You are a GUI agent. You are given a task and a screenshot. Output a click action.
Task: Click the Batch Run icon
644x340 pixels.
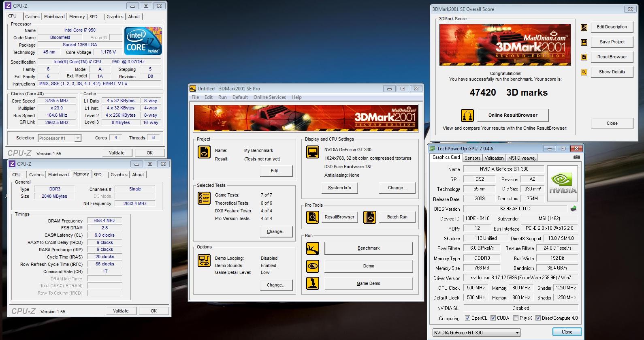[x=370, y=217]
